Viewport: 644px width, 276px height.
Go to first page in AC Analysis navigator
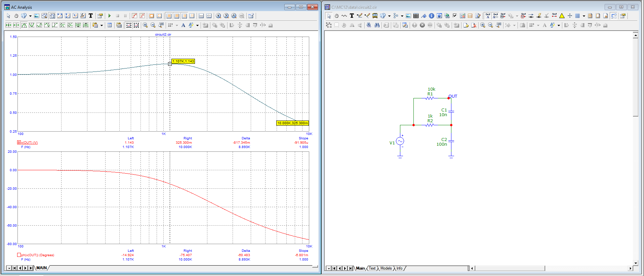pyautogui.click(x=14, y=268)
